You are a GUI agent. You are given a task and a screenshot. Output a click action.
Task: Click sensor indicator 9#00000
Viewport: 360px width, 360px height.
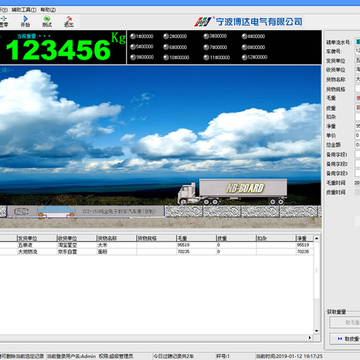[x=142, y=57]
